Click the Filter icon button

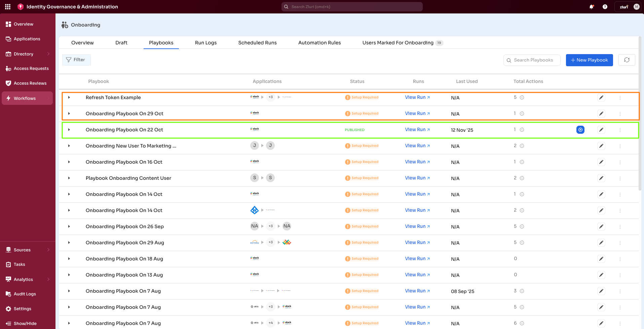(x=69, y=59)
